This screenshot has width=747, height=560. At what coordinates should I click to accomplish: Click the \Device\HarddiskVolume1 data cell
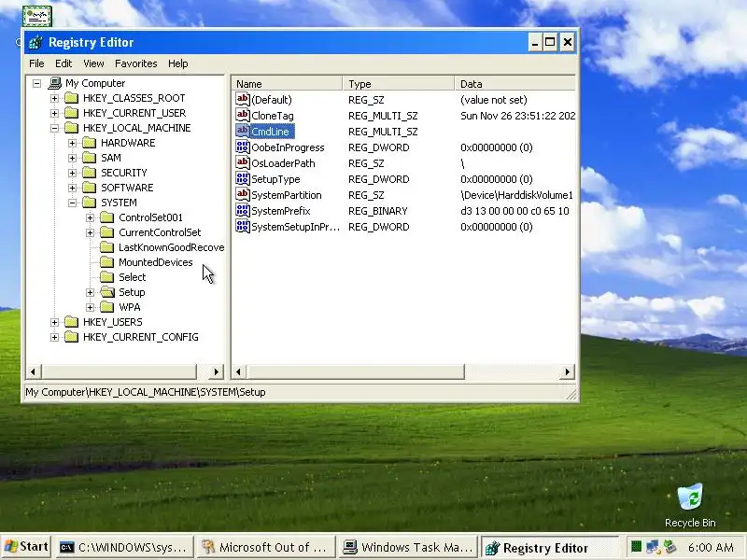[517, 195]
